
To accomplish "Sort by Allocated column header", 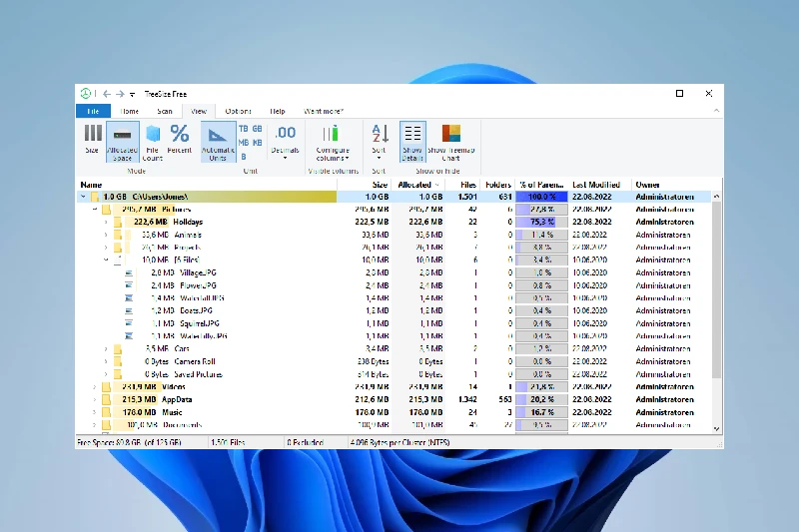I will coord(418,185).
